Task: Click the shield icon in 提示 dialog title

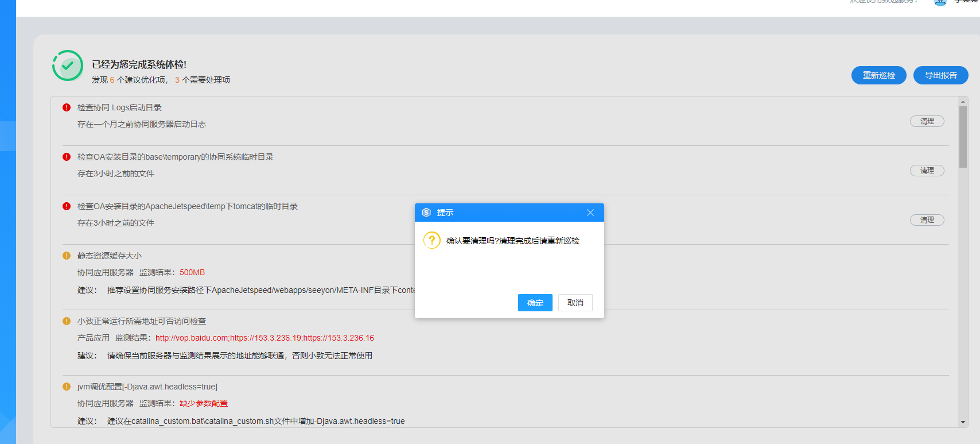Action: (x=426, y=213)
